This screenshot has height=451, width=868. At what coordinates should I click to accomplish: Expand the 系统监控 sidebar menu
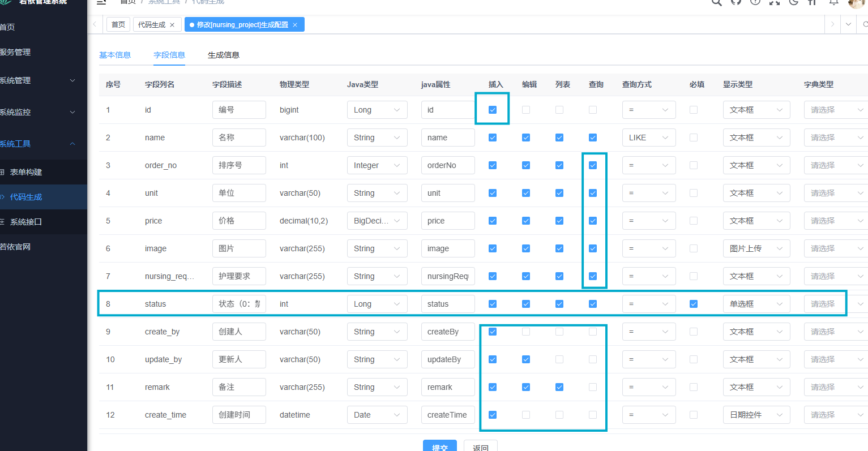coord(44,112)
